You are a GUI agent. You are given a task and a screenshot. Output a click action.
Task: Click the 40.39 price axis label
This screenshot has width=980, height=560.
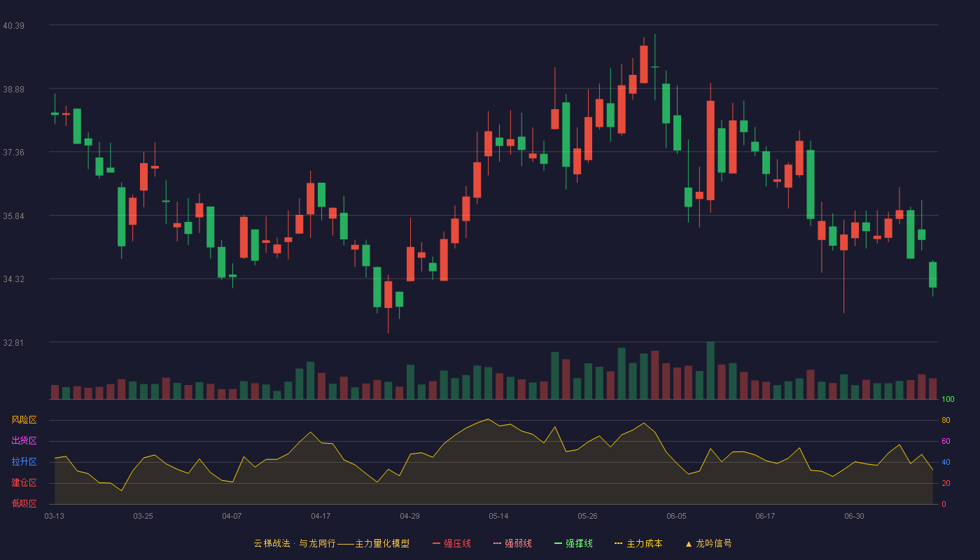click(x=13, y=26)
